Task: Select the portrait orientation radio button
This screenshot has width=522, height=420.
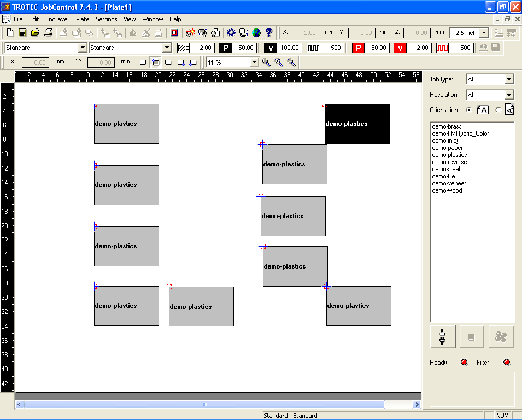Action: [469, 110]
